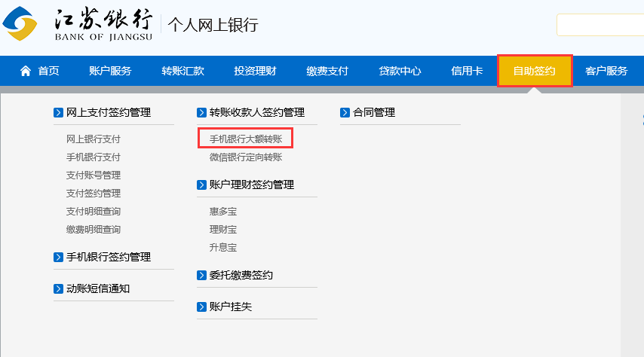644x357 pixels.
Task: Open the 首页 navigation tab
Action: click(x=48, y=71)
